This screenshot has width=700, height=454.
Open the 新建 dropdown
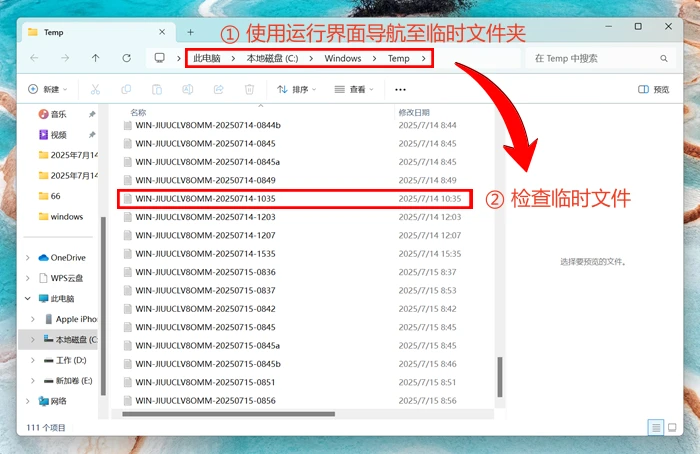(48, 89)
